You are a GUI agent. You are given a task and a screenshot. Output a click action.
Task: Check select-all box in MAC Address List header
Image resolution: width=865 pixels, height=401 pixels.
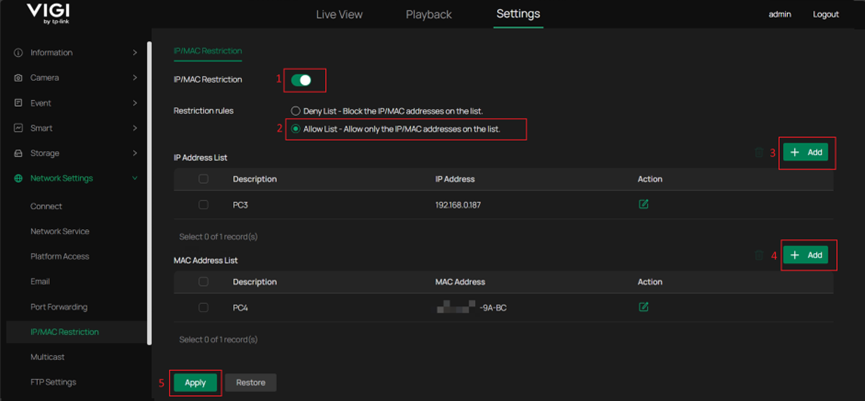coord(203,281)
